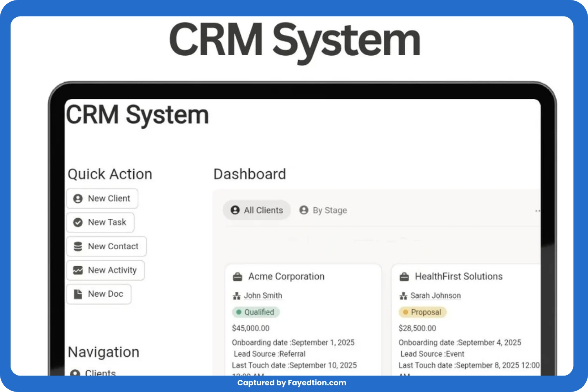The image size is (588, 392).
Task: Open the three-dots view options menu
Action: pos(537,211)
